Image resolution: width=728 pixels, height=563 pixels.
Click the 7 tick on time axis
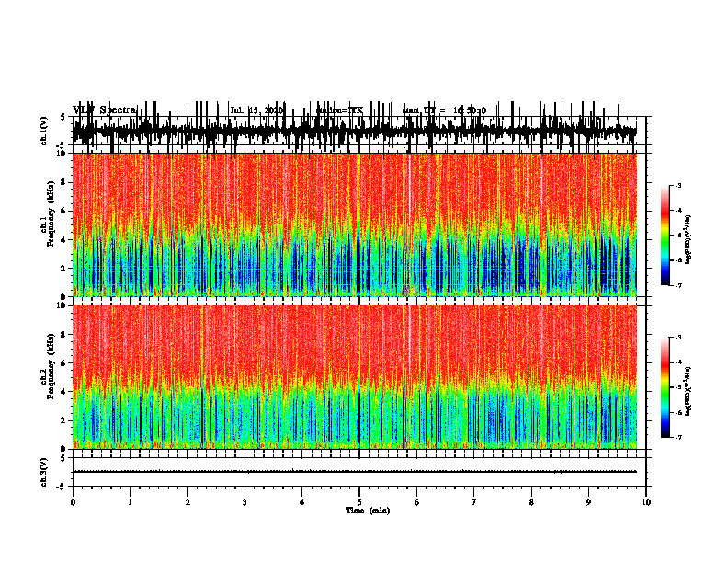474,502
